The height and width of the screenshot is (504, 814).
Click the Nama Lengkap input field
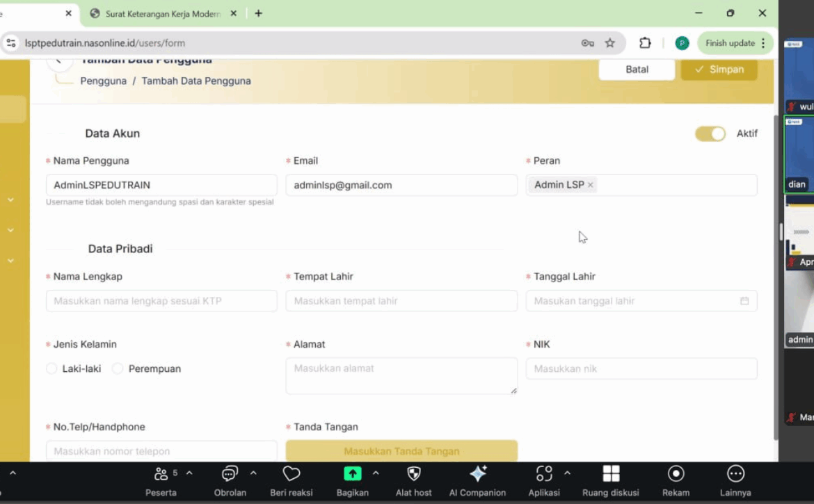[x=161, y=301]
